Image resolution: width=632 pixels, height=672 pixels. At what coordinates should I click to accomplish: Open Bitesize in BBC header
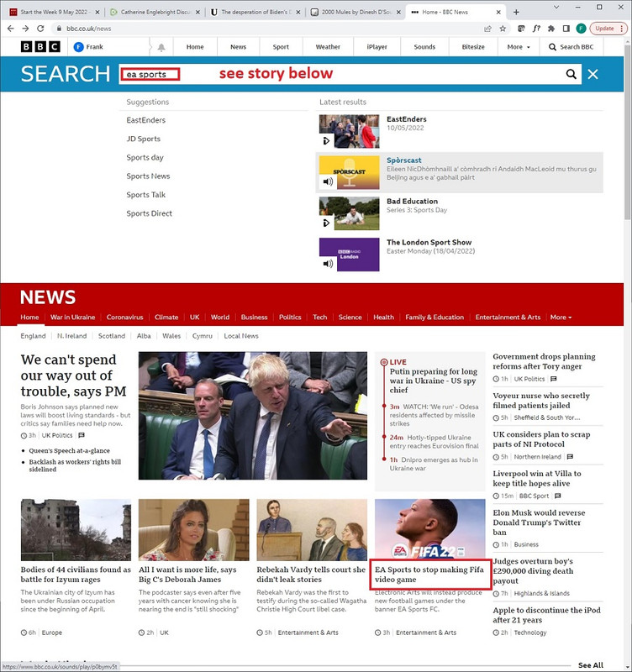click(473, 47)
